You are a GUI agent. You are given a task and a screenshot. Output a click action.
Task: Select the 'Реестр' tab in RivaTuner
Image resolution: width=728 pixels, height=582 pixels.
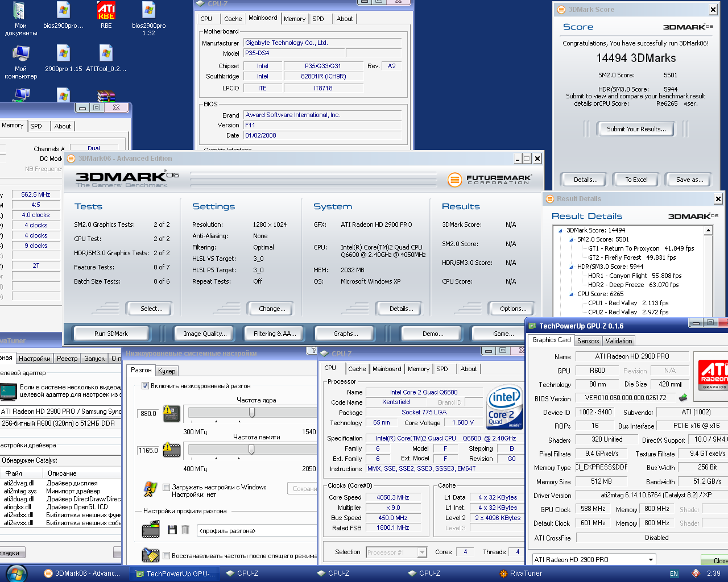(67, 359)
